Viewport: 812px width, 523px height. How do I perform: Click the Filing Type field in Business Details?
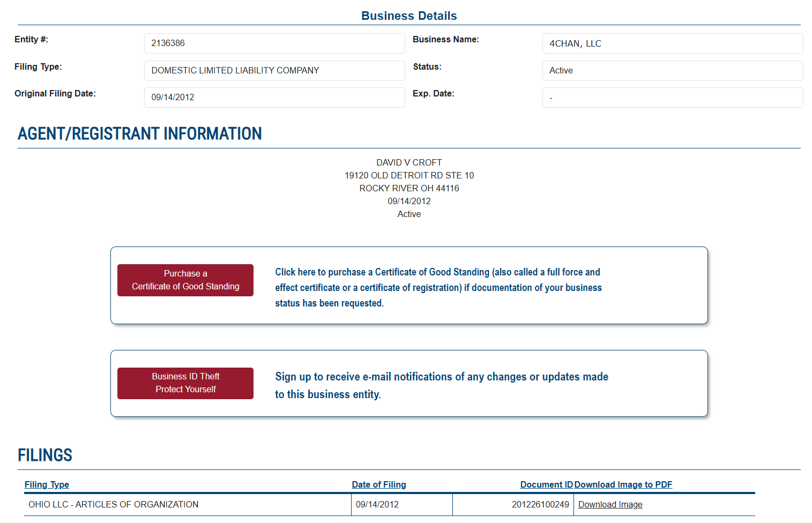pyautogui.click(x=274, y=71)
